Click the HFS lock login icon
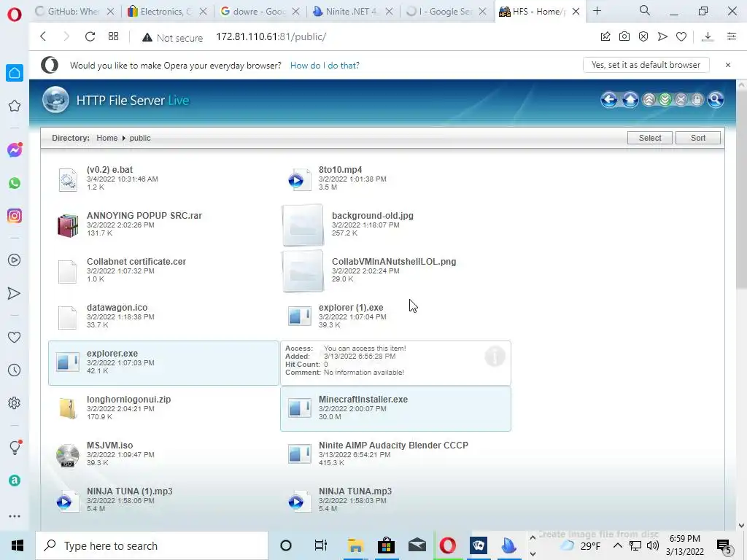This screenshot has width=747, height=560. (x=697, y=100)
